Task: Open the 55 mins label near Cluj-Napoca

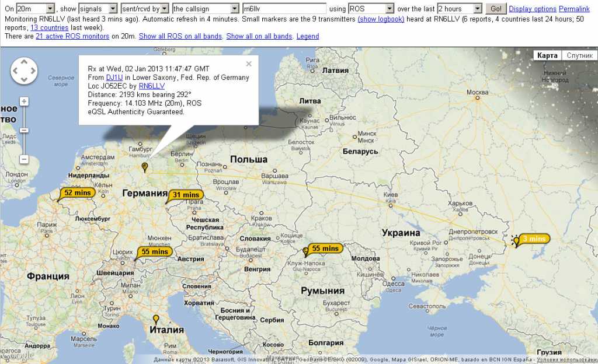Action: tap(325, 249)
